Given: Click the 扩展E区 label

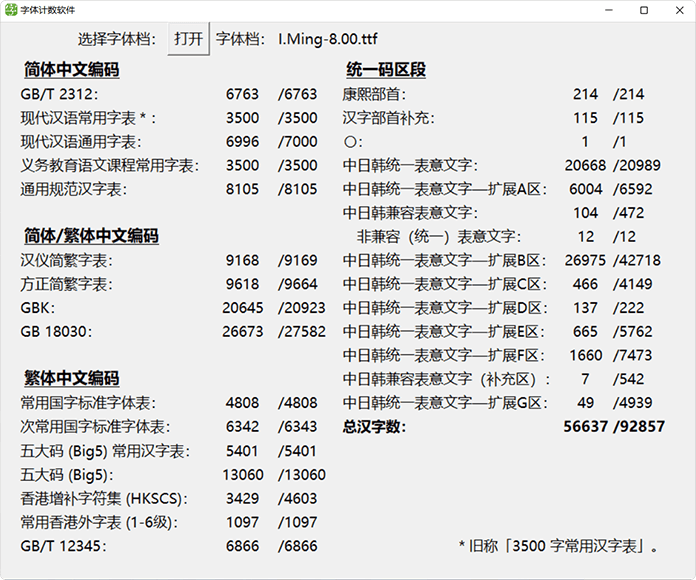Looking at the screenshot, I should 443,332.
